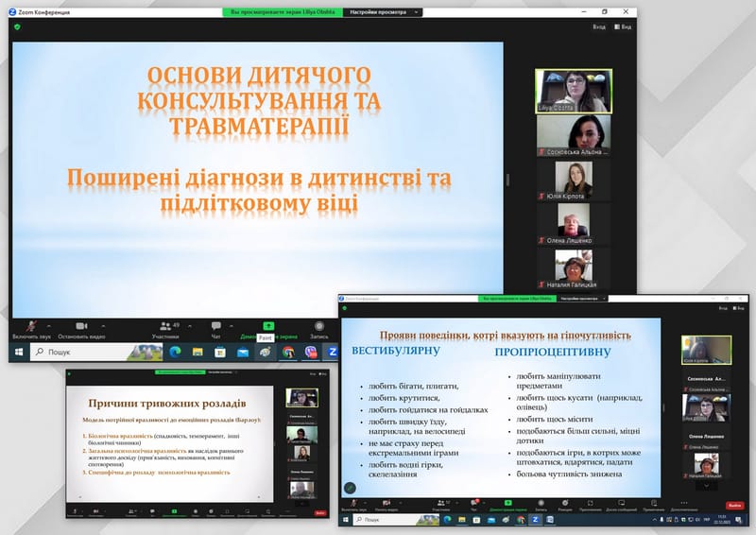Click red 'Выйти' leave button in bottom-right window
The height and width of the screenshot is (535, 756).
tap(735, 505)
